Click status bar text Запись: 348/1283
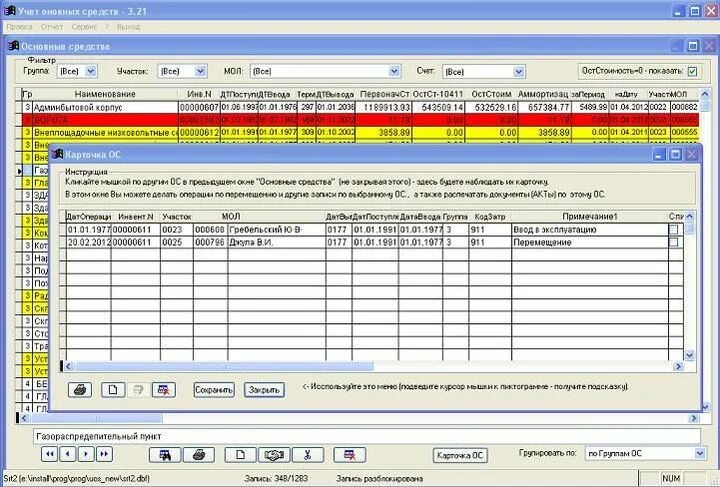 point(276,478)
